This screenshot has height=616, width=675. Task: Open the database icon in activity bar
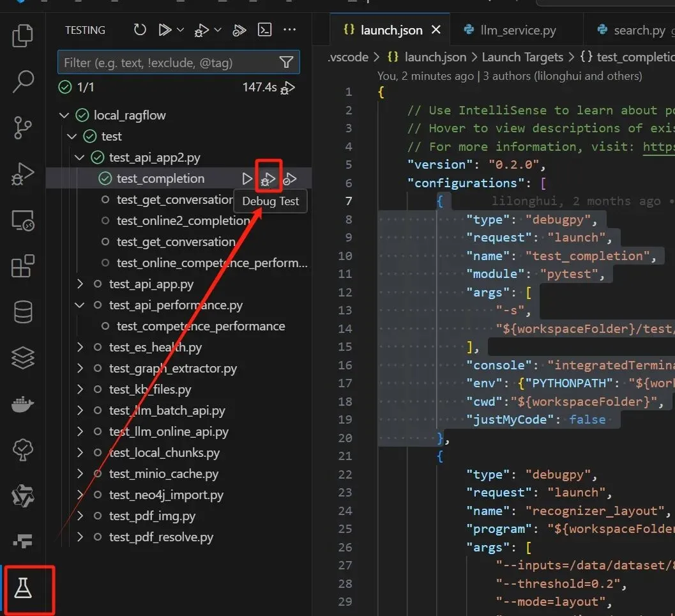[22, 312]
